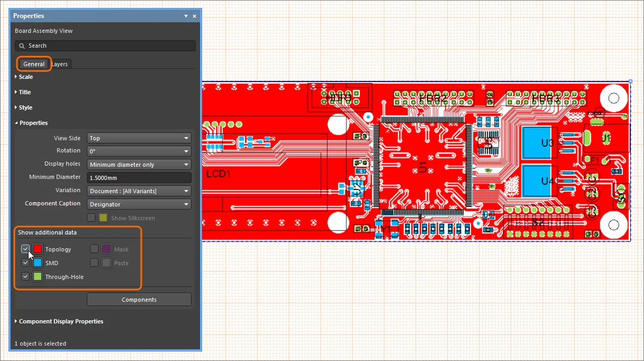The width and height of the screenshot is (644, 361).
Task: Open the Display holes dropdown
Action: [139, 165]
